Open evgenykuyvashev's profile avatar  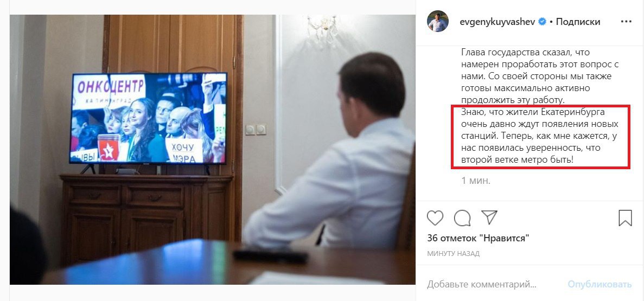pyautogui.click(x=437, y=21)
